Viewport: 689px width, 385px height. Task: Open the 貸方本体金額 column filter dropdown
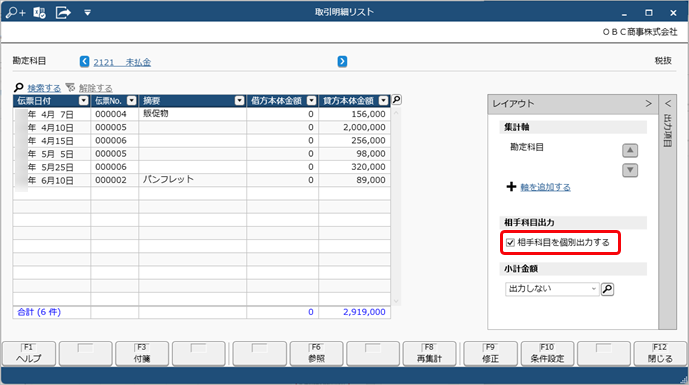384,101
